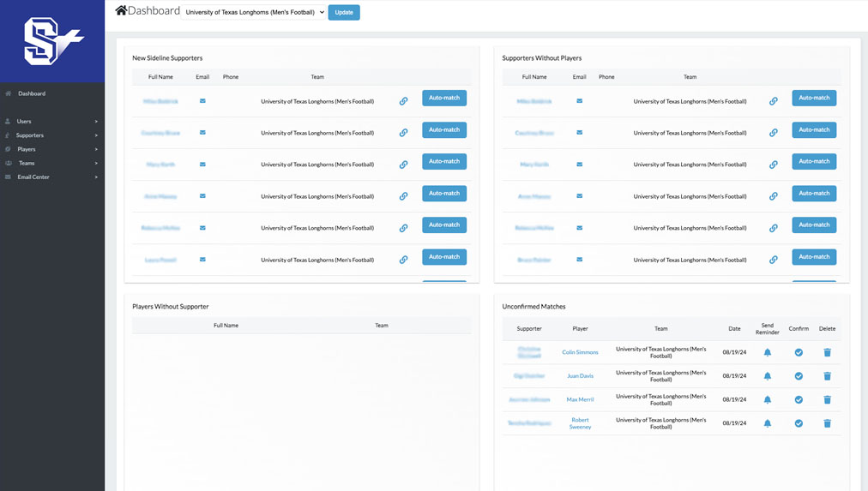Image resolution: width=868 pixels, height=491 pixels.
Task: Click the Sideline logo in sidebar
Action: coord(52,41)
